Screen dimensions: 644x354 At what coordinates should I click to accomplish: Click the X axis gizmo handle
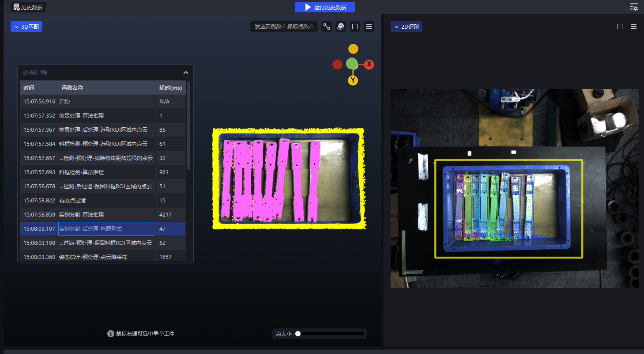[x=369, y=65]
